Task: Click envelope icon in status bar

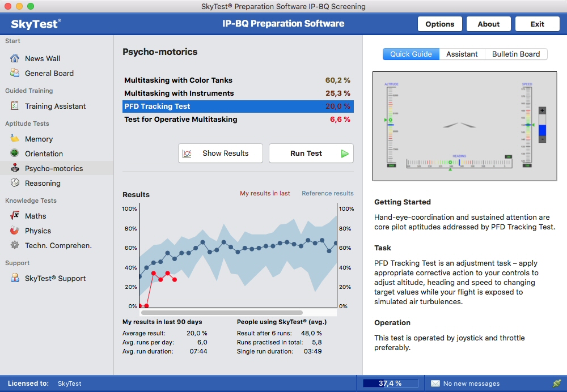Action: click(x=435, y=384)
